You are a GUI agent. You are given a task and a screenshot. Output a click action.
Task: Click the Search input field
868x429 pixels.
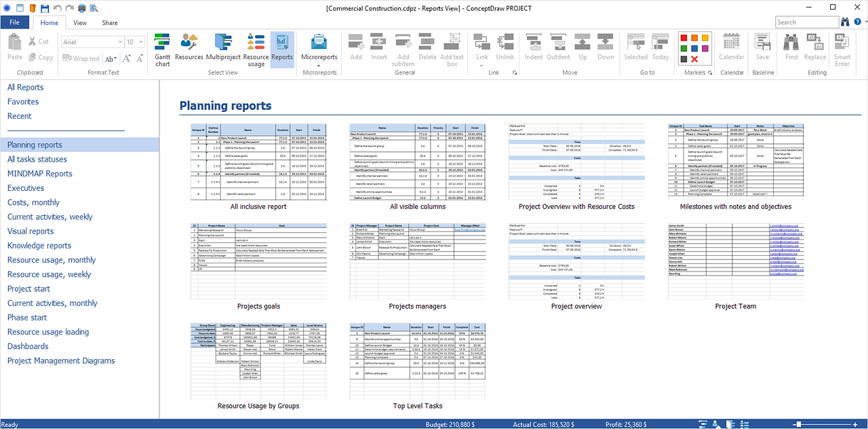(x=806, y=22)
